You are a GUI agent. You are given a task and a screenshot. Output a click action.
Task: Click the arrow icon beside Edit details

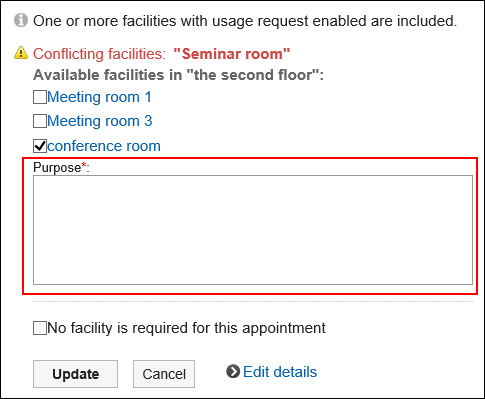click(233, 371)
